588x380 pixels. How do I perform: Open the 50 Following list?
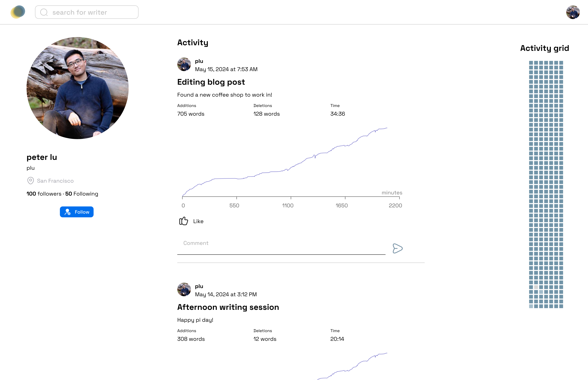pyautogui.click(x=82, y=194)
